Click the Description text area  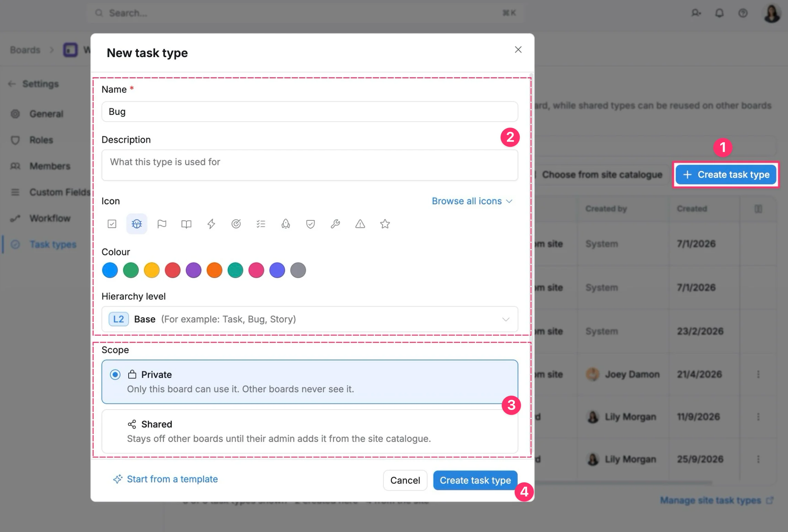click(x=310, y=165)
